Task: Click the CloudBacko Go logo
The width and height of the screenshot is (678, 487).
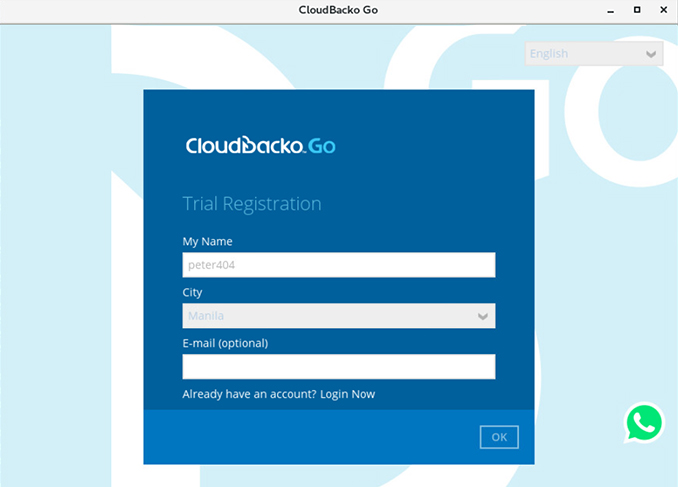Action: (260, 146)
